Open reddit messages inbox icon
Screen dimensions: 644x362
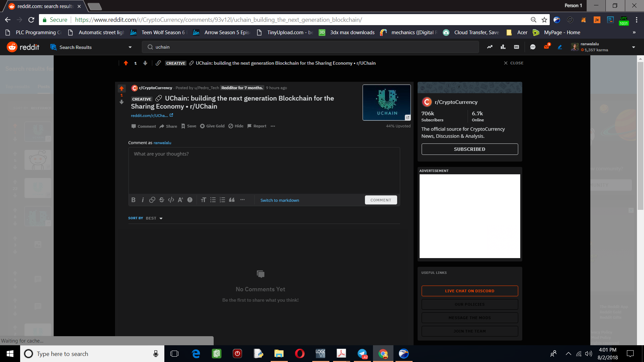tap(546, 47)
